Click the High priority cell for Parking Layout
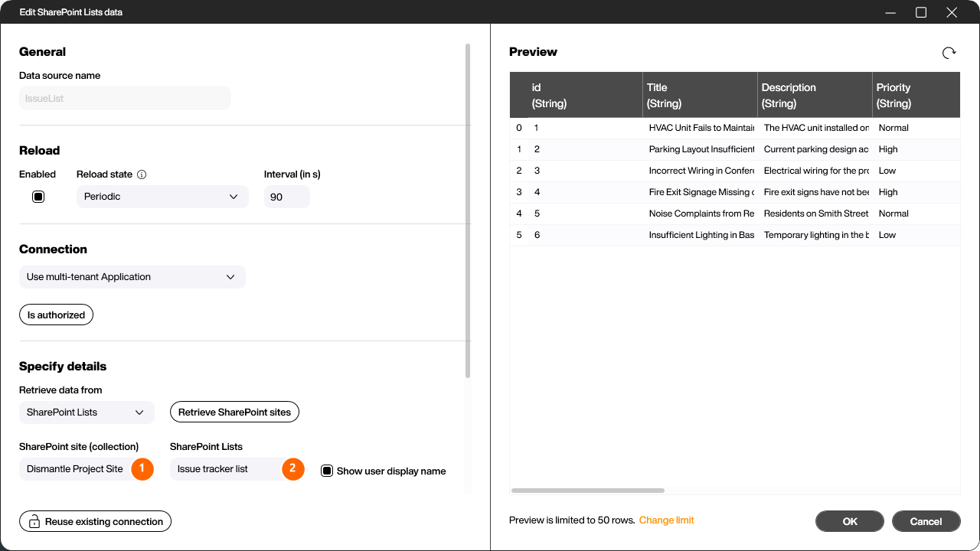Screen dimensions: 980x551 click(x=916, y=149)
